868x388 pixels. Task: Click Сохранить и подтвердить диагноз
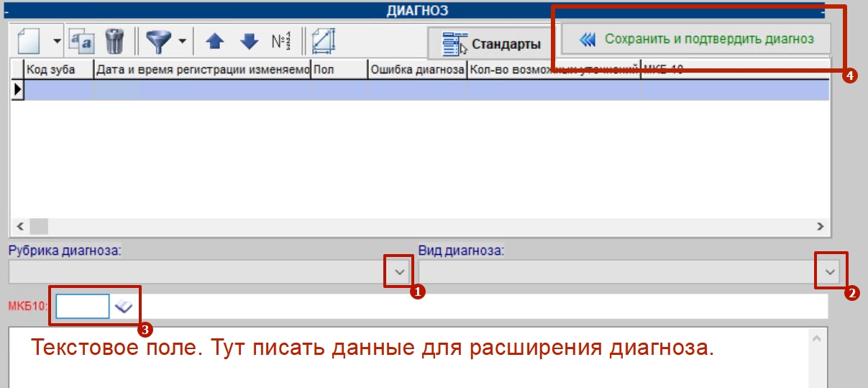pos(695,39)
